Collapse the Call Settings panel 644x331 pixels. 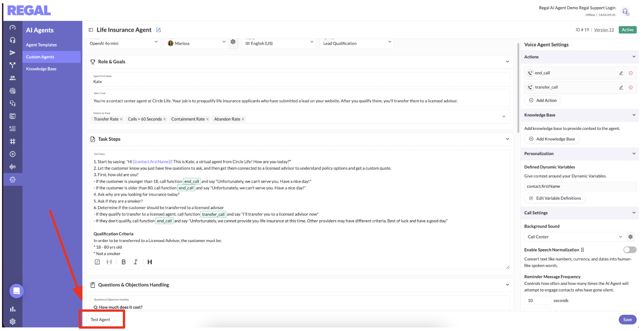[634, 213]
